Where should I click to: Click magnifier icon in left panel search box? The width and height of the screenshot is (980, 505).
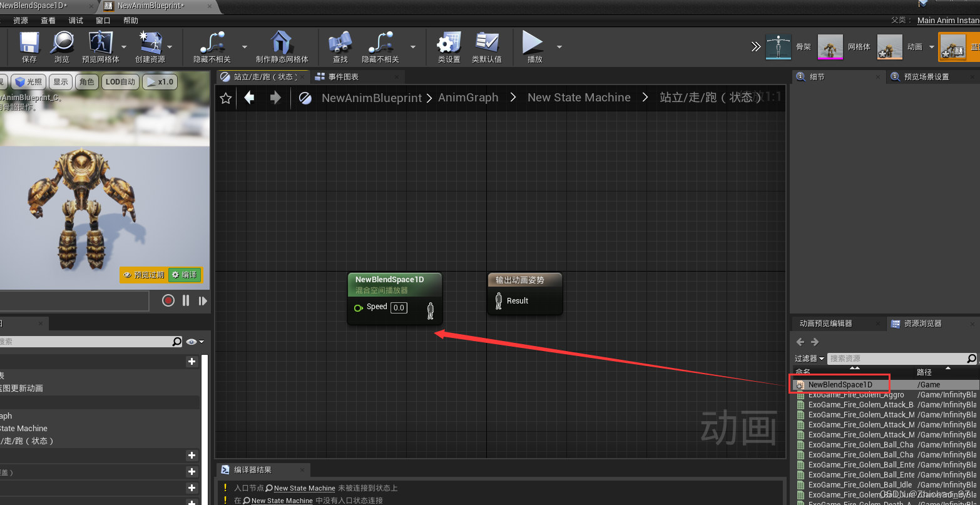(x=177, y=342)
